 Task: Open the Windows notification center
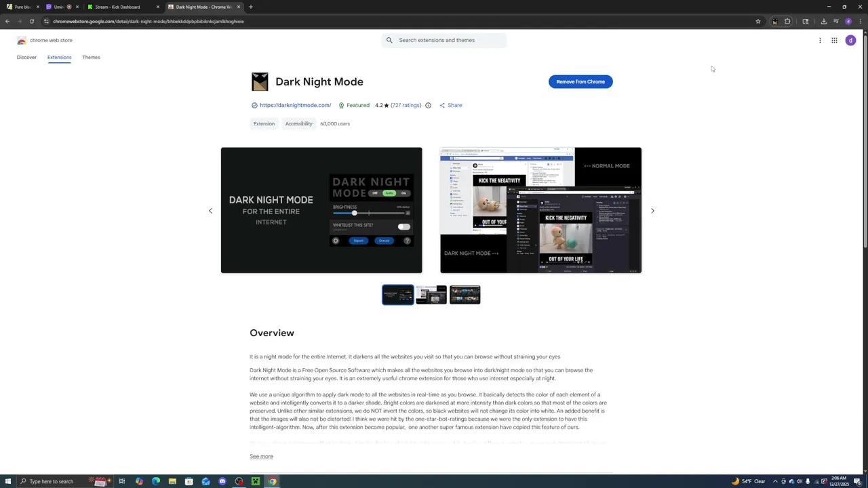coord(857,481)
